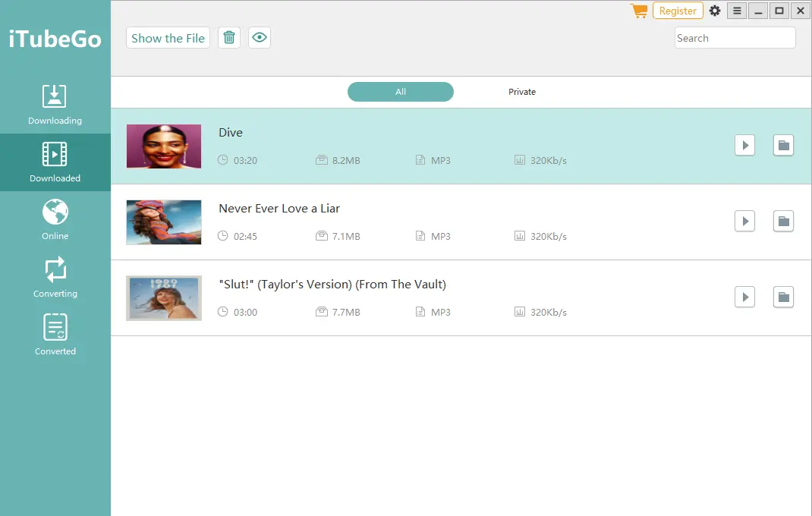Click the Never Ever Love a Liar thumbnail

pyautogui.click(x=163, y=222)
